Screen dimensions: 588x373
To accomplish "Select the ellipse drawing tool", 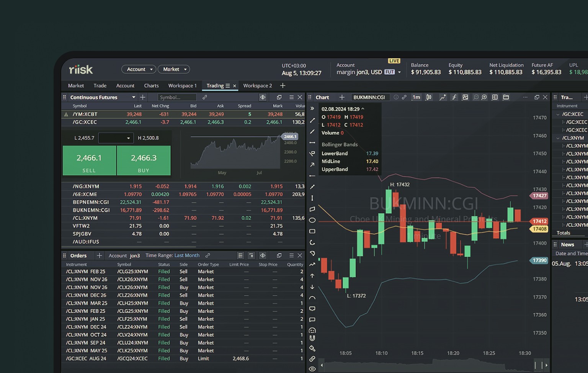I will click(x=312, y=220).
